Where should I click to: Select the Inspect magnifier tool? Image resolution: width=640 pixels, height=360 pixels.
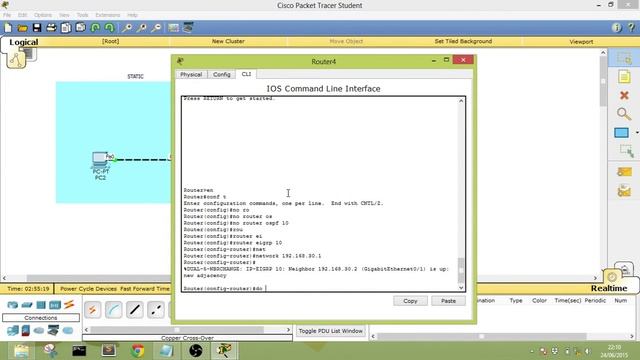coord(624,114)
